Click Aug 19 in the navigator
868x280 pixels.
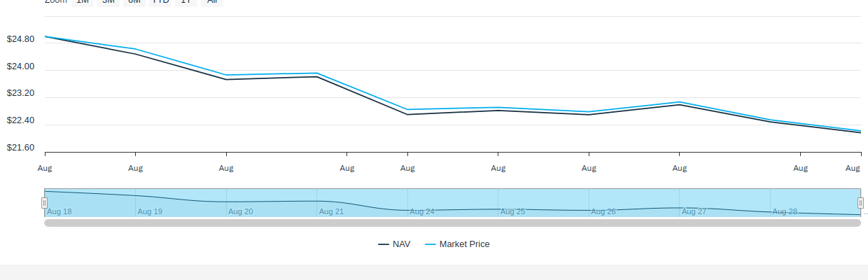(150, 211)
